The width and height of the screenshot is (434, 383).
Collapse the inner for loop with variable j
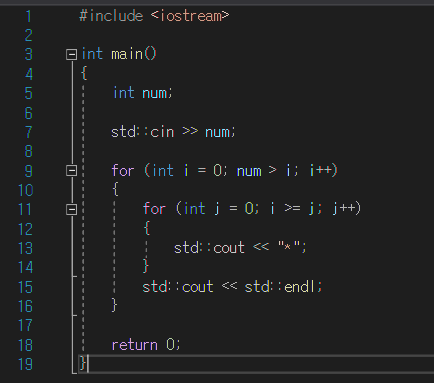71,209
